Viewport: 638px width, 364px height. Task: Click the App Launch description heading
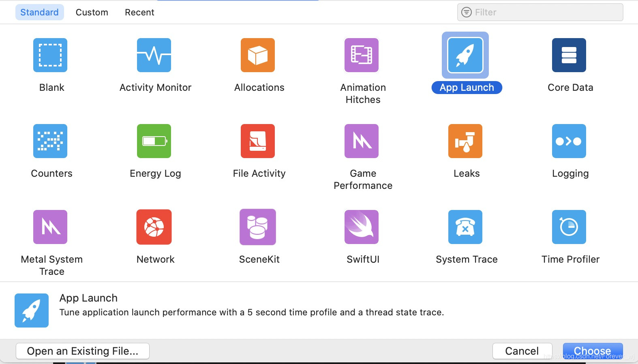tap(88, 298)
